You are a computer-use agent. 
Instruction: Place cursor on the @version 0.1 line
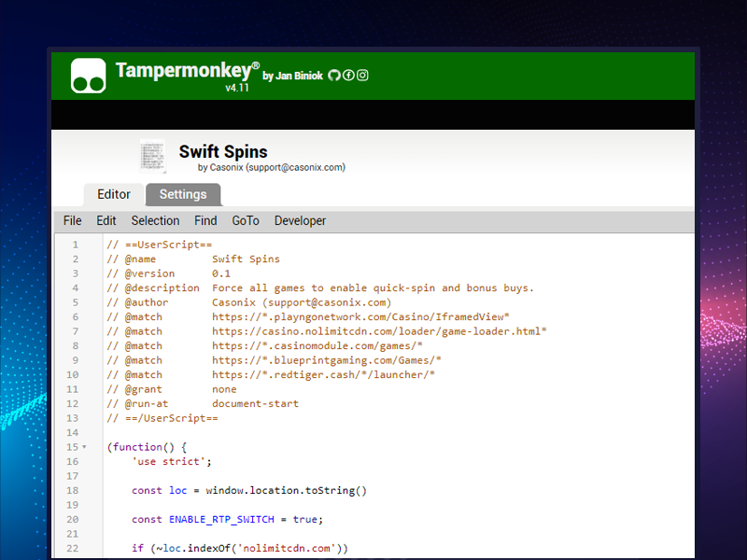[168, 273]
